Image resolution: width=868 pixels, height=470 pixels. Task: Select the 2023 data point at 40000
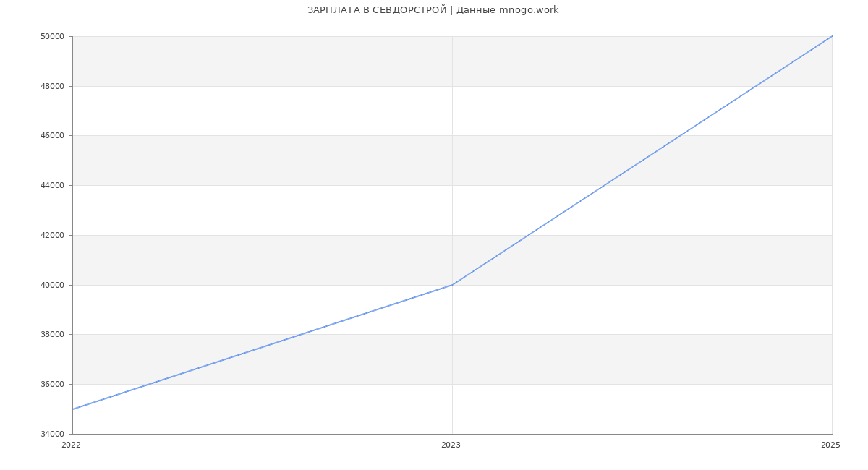pos(452,285)
